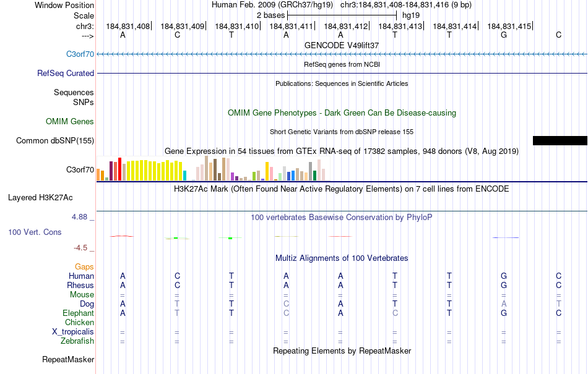Click the Sequences track label

click(74, 92)
